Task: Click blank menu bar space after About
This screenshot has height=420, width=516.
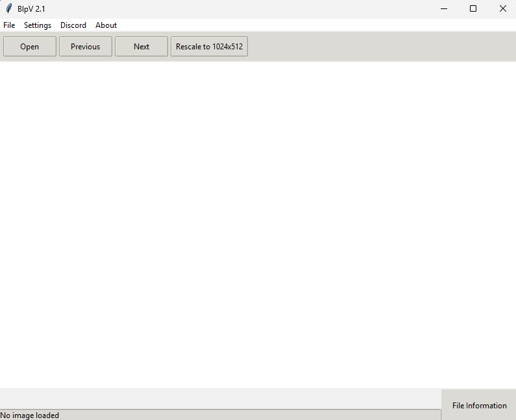Action: tap(312, 25)
